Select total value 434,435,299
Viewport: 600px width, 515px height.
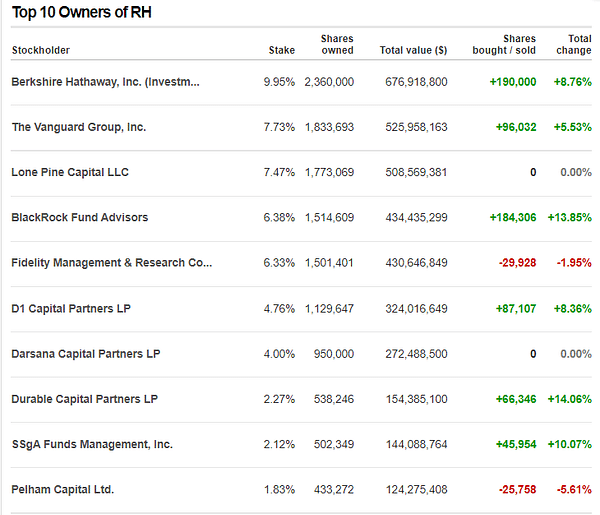(x=416, y=217)
